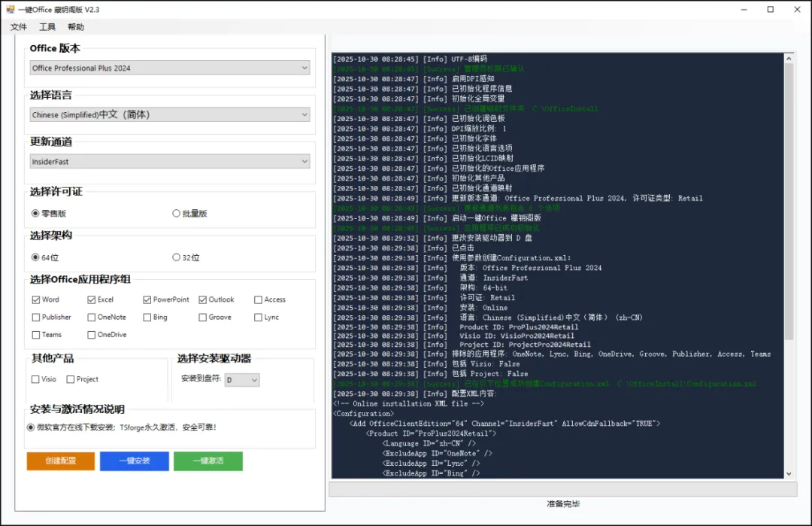This screenshot has height=526, width=812.
Task: Click the log line 'ExcludeApp ID="Bing"'
Action: pyautogui.click(x=432, y=473)
